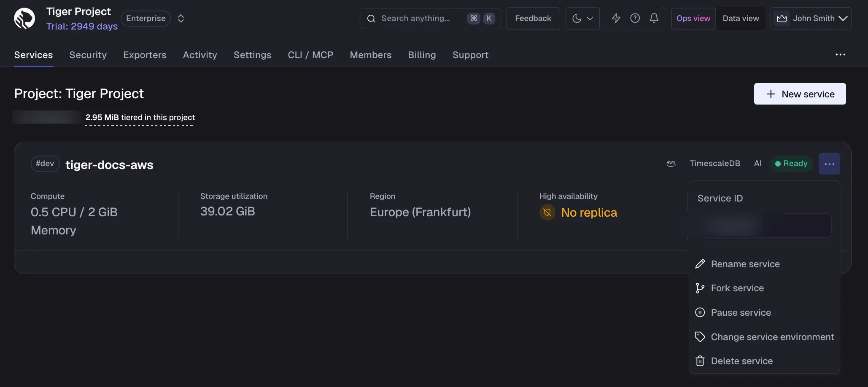
Task: Open the navigation overflow ellipsis menu
Action: [840, 55]
